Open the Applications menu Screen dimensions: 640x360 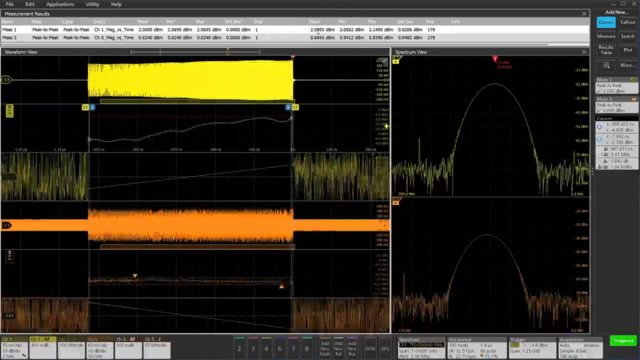60,4
